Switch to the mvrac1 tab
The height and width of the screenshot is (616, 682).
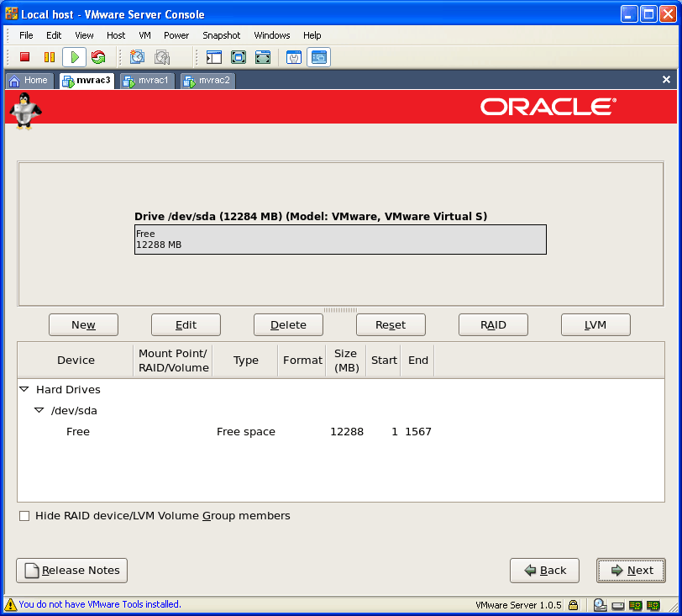(x=147, y=81)
